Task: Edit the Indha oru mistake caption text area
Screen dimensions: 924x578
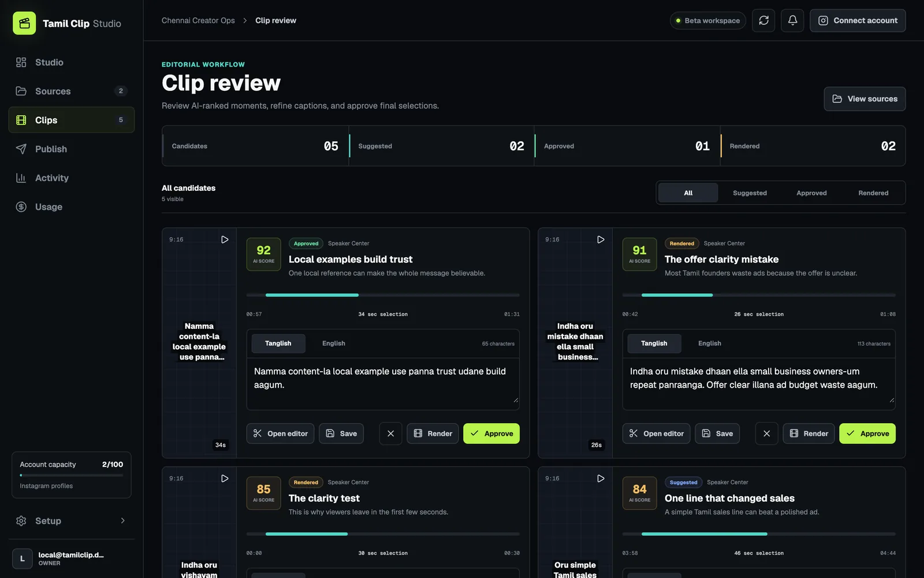Action: coord(759,384)
